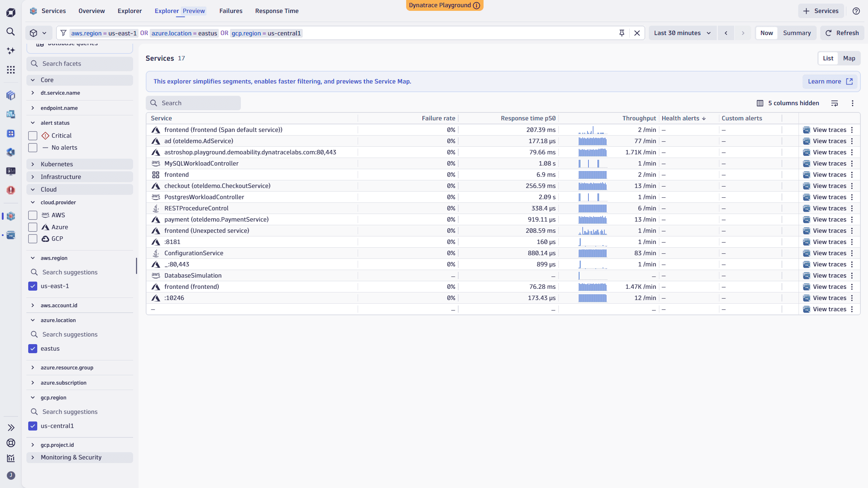868x488 pixels.
Task: Click the Summary button
Action: [x=797, y=33]
